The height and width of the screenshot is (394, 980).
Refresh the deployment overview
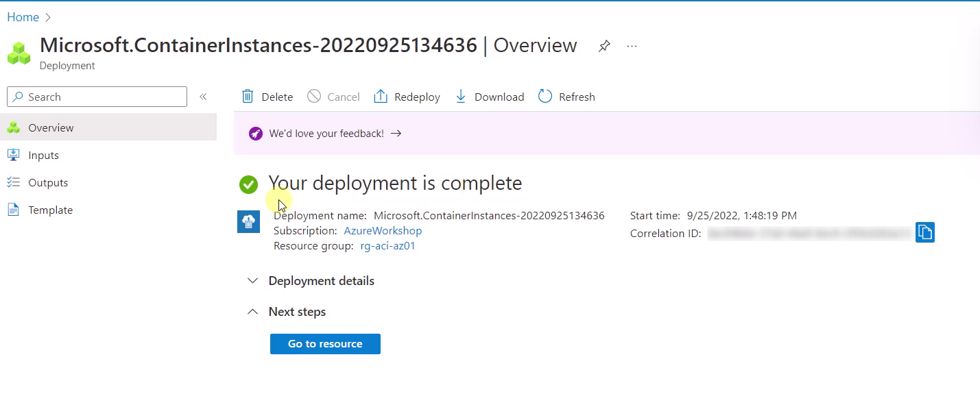[x=566, y=97]
